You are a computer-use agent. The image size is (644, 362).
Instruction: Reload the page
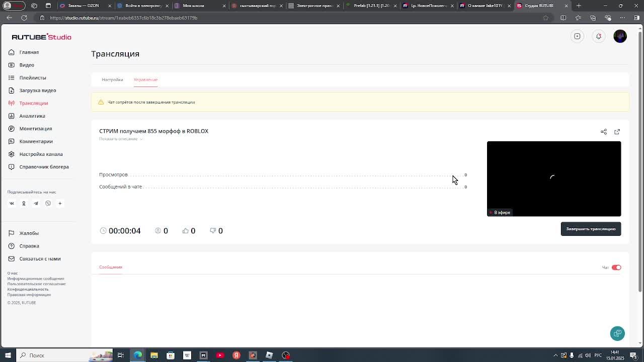[24, 18]
